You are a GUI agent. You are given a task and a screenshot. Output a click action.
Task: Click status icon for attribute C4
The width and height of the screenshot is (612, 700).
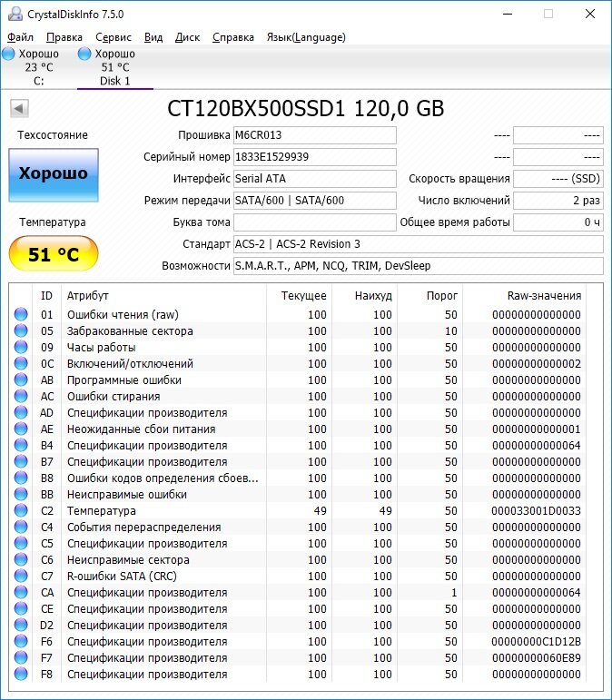pyautogui.click(x=21, y=527)
